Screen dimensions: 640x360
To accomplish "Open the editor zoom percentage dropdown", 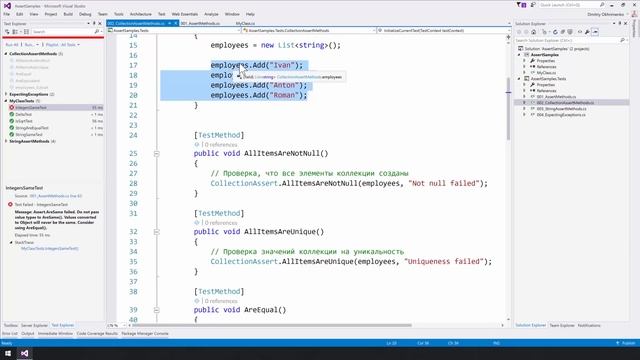I will (124, 325).
